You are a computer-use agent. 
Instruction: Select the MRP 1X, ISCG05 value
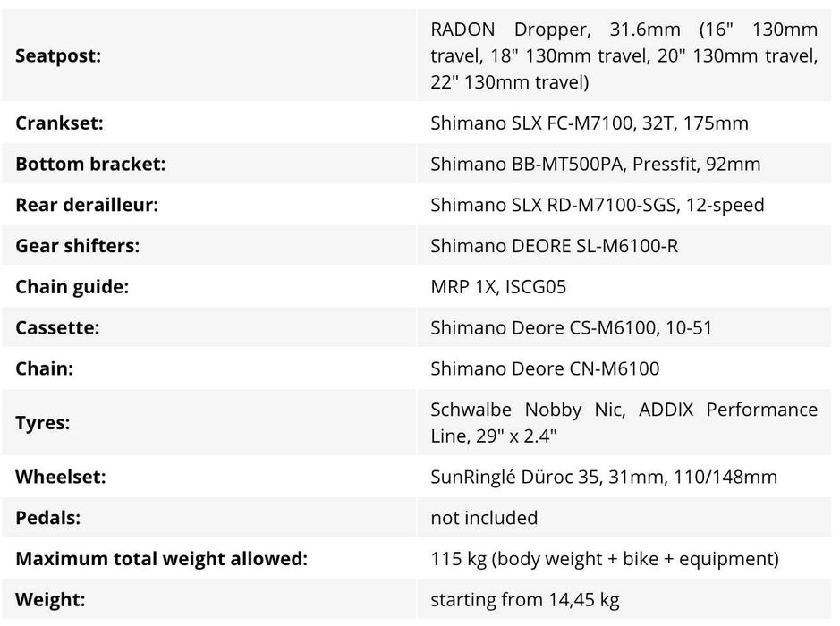tap(498, 287)
